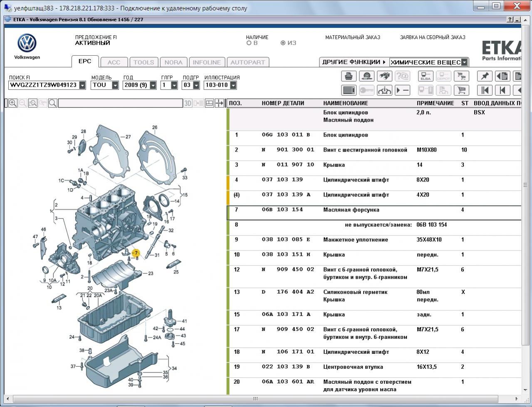The height and width of the screenshot is (407, 532).
Task: Switch to the EPC tab
Action: pyautogui.click(x=85, y=61)
